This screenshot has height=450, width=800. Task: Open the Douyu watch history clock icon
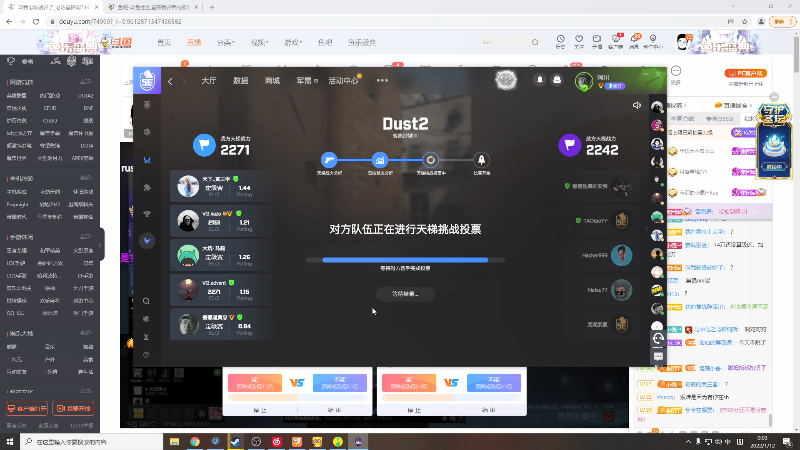click(x=560, y=41)
